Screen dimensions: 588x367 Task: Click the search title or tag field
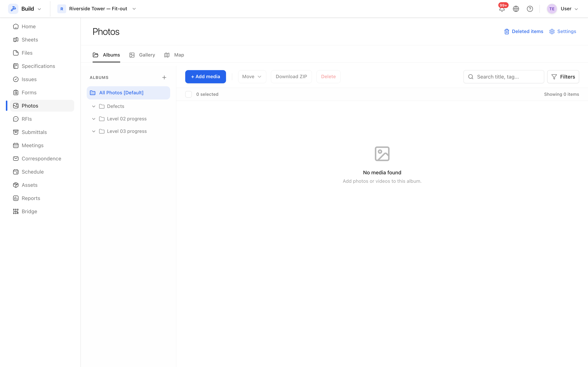(504, 77)
